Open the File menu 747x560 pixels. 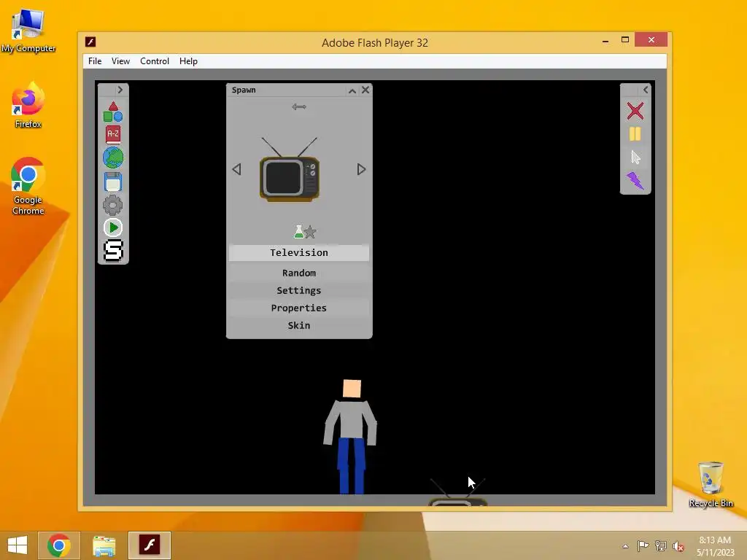coord(95,61)
